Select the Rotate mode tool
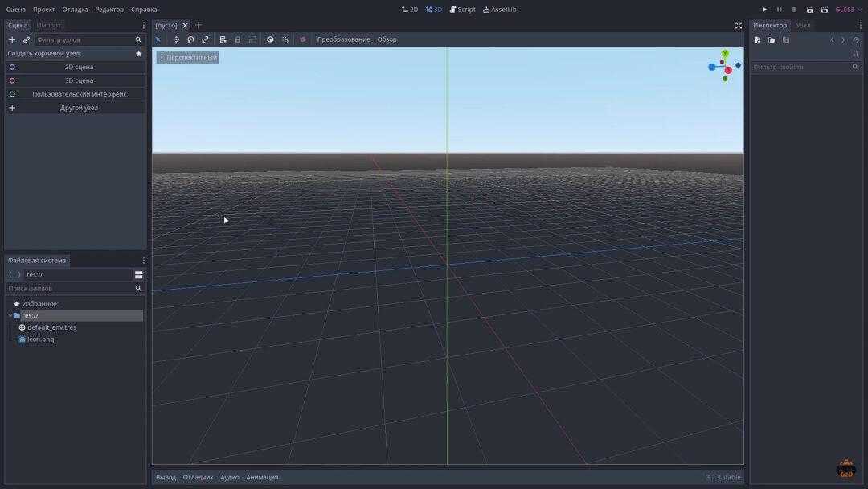 [190, 39]
